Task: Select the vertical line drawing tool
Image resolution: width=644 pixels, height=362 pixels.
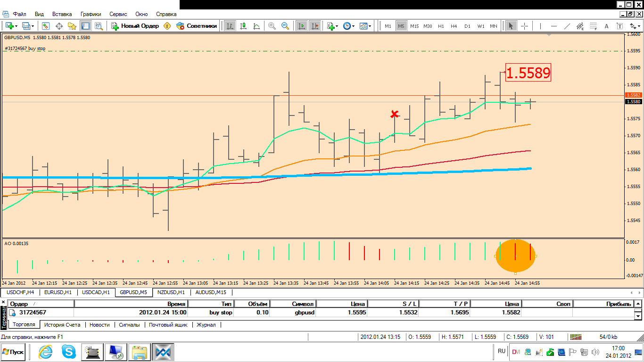Action: (x=540, y=26)
